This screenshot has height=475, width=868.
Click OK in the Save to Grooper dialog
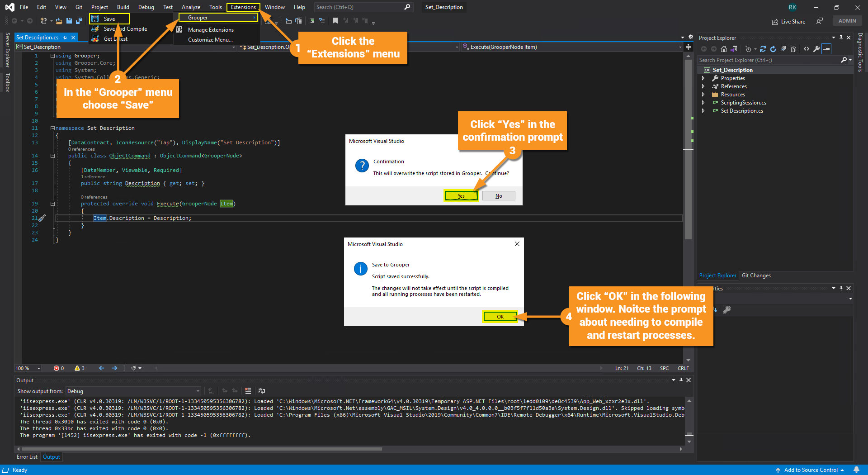[500, 317]
